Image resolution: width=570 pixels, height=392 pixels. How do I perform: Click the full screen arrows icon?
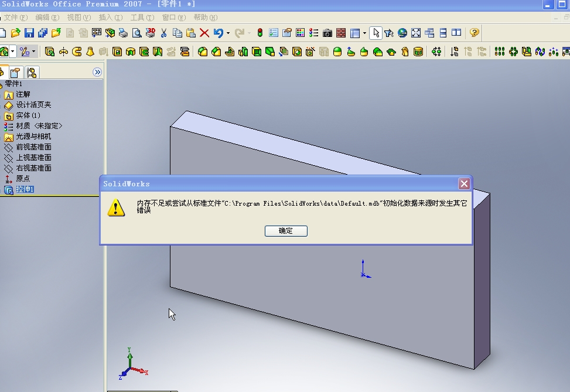416,33
